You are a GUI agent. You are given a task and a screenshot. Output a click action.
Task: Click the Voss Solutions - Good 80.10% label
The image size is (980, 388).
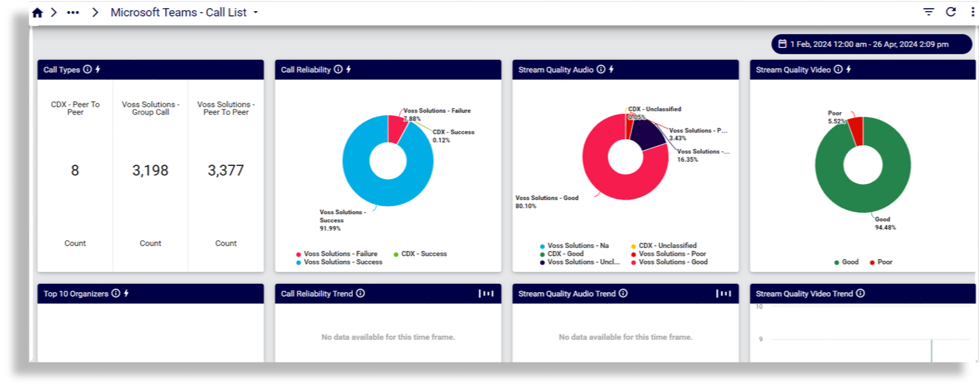[x=547, y=202]
